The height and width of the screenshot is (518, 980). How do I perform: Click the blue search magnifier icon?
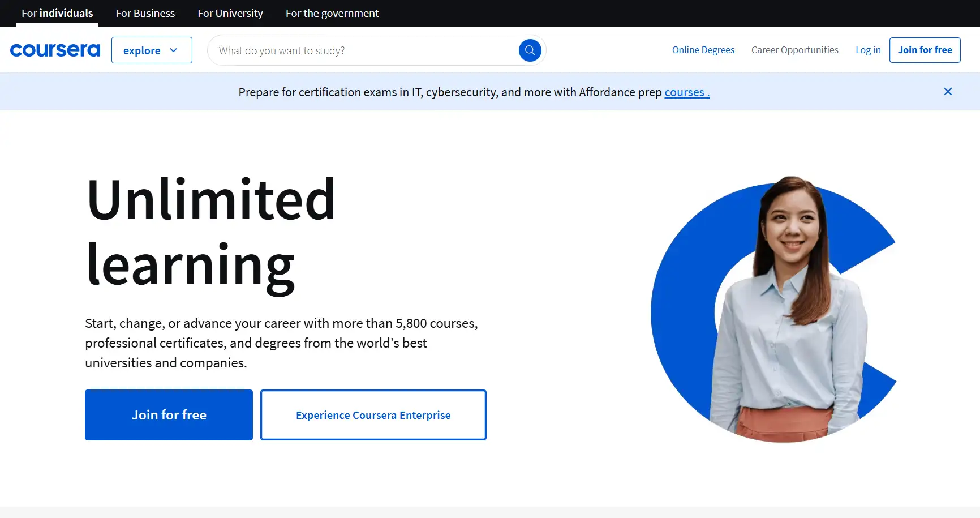(530, 50)
